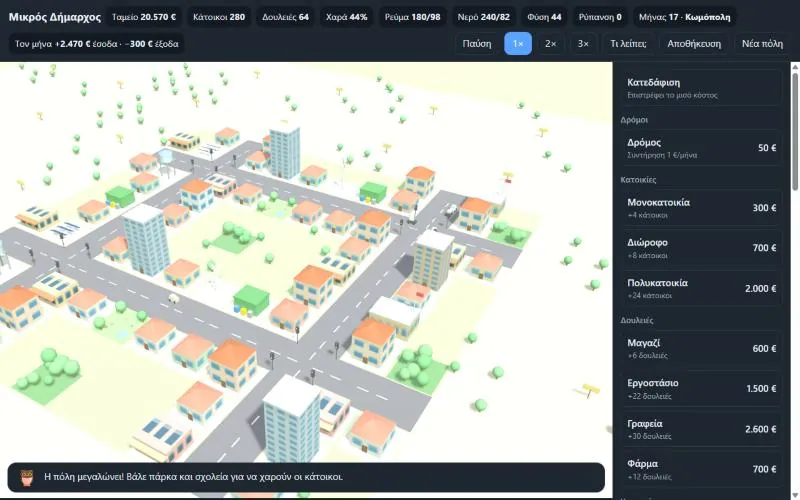The width and height of the screenshot is (800, 500).
Task: Click the Αποθήκευση save button
Action: (x=694, y=43)
